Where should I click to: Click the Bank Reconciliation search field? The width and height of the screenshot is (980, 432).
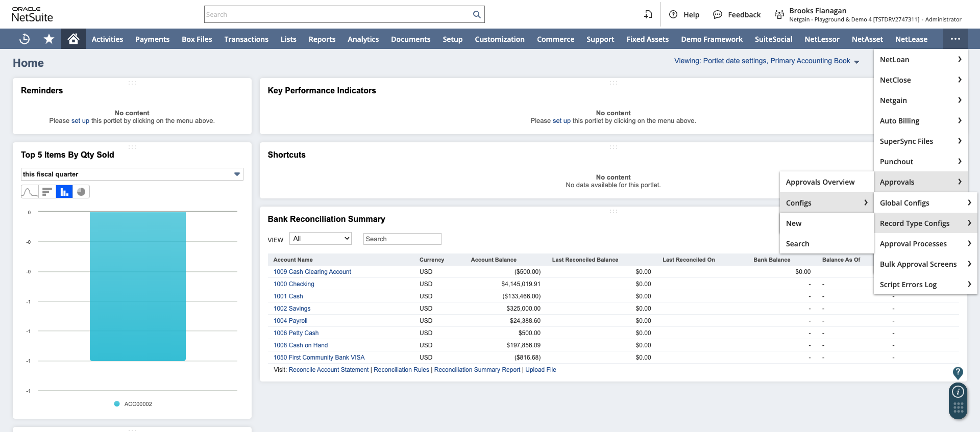tap(402, 239)
